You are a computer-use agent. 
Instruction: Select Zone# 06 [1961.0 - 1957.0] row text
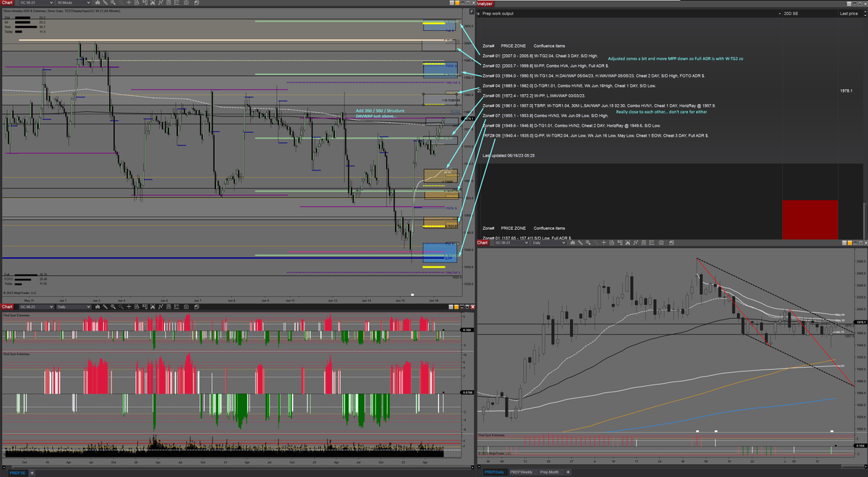(x=599, y=106)
